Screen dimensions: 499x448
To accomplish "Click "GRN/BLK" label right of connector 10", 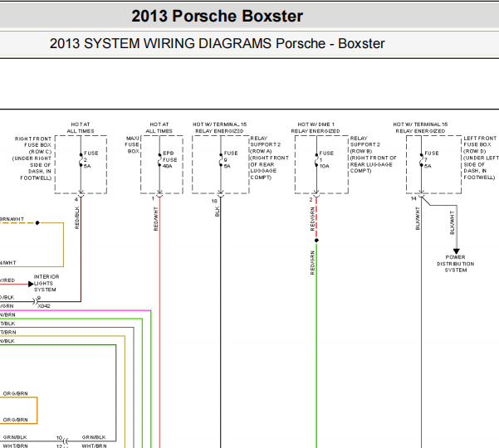I will coord(94,437).
